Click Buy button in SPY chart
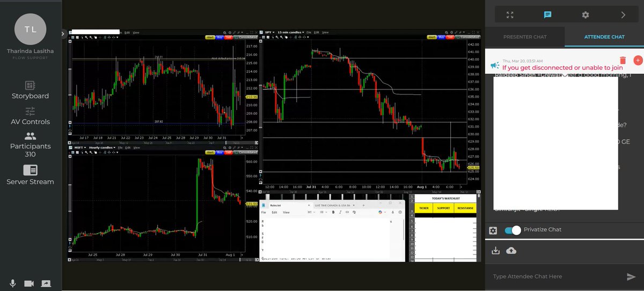Image resolution: width=644 pixels, height=291 pixels. [x=441, y=37]
